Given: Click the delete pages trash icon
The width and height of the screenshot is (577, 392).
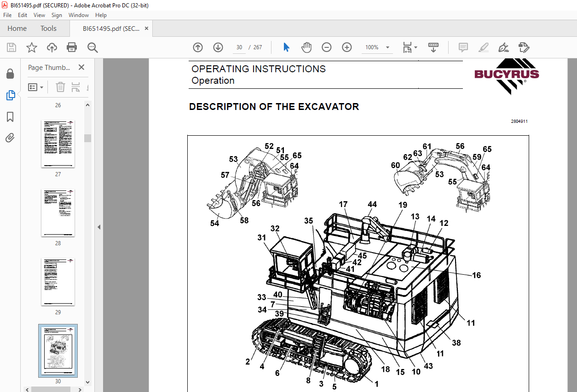Looking at the screenshot, I should point(60,87).
